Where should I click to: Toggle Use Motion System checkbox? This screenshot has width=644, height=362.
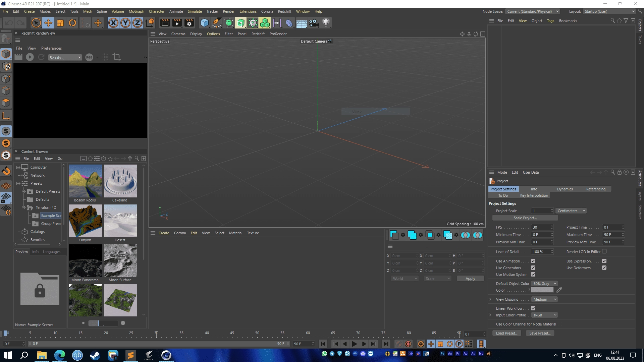click(x=533, y=275)
